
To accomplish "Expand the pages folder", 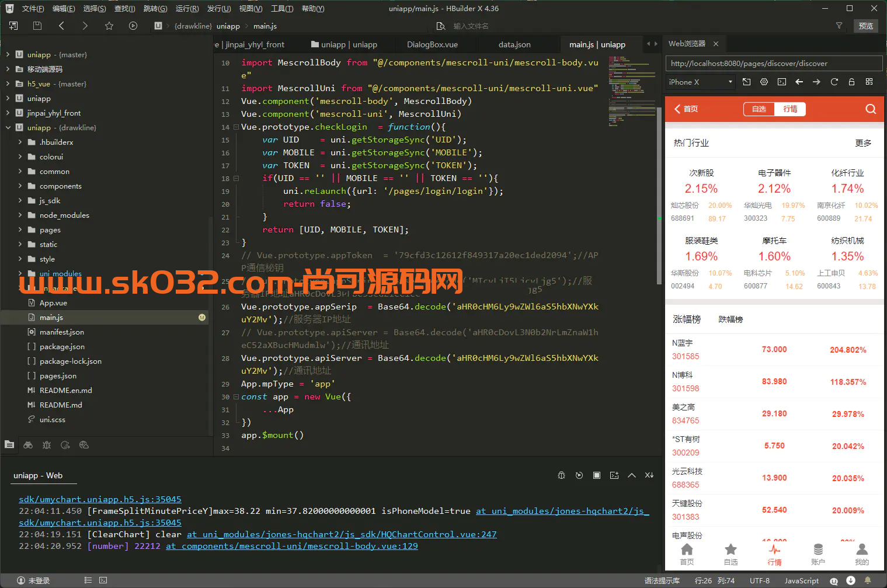I will (20, 229).
